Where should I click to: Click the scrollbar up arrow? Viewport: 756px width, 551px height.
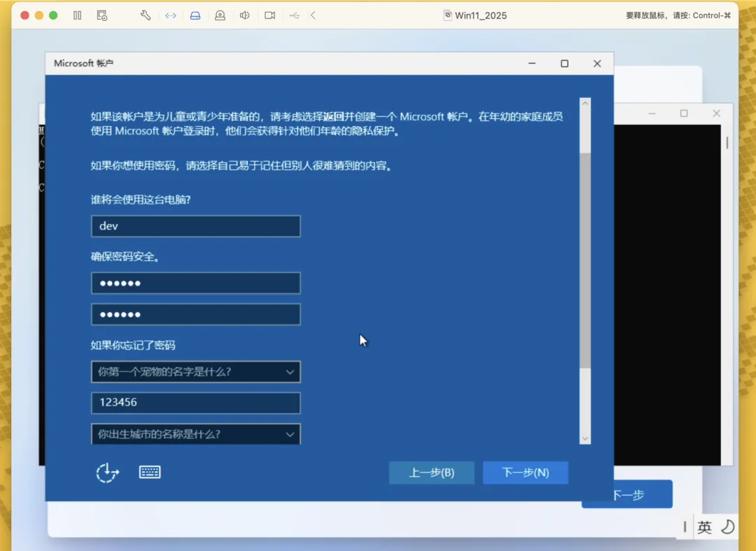584,103
